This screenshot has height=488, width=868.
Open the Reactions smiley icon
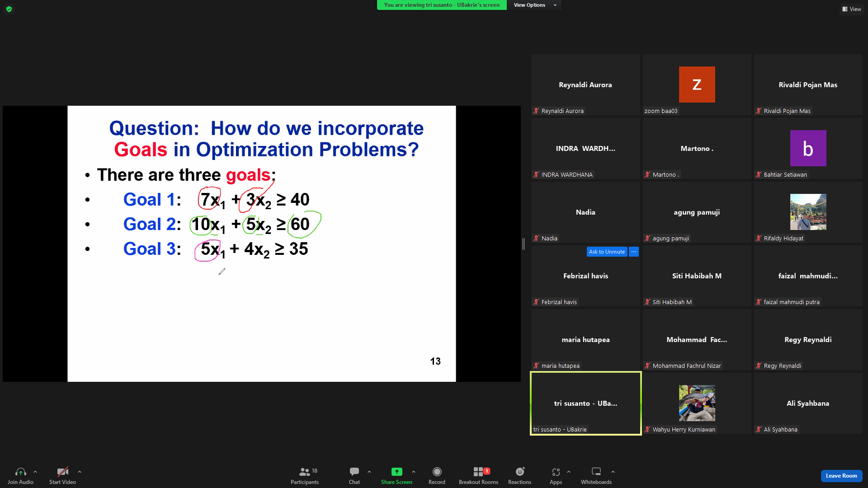[520, 472]
